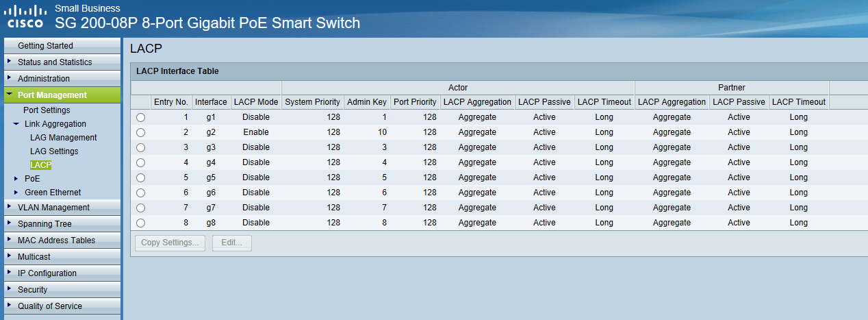Select radio button for interface g2
Screen dimensions: 868x320
pyautogui.click(x=141, y=132)
